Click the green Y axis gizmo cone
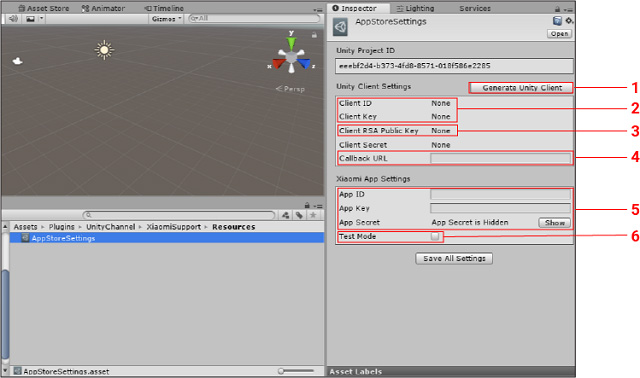Image resolution: width=640 pixels, height=378 pixels. pyautogui.click(x=291, y=43)
